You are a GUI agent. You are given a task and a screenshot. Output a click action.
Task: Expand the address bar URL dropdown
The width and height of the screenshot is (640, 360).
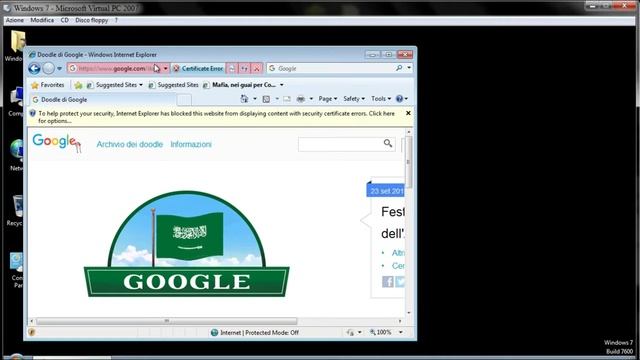[165, 69]
